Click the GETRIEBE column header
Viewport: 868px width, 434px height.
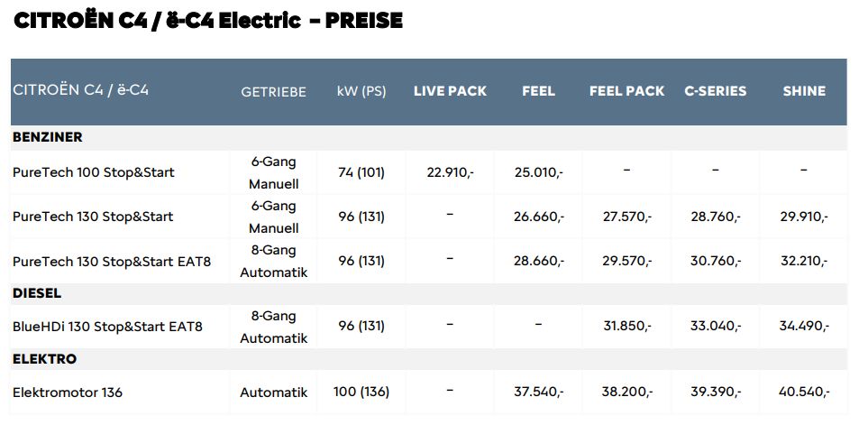point(273,92)
